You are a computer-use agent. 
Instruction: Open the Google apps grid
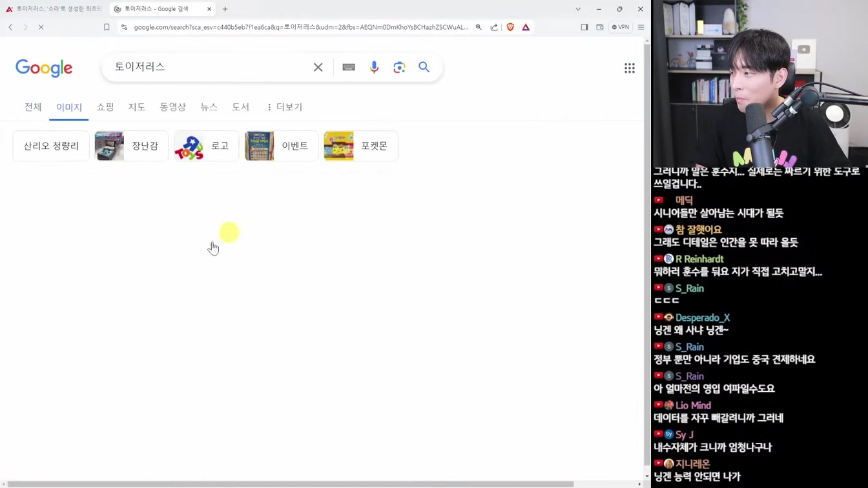tap(629, 68)
